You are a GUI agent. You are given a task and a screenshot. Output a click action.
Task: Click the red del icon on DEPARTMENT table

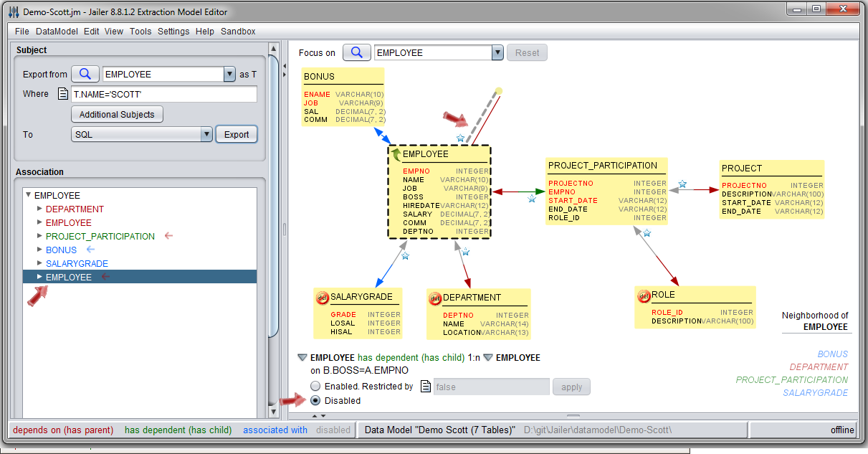pyautogui.click(x=434, y=298)
